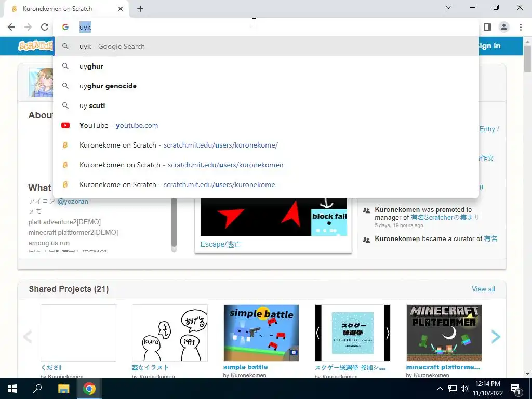
Task: Open the notification center icon
Action: (515, 389)
